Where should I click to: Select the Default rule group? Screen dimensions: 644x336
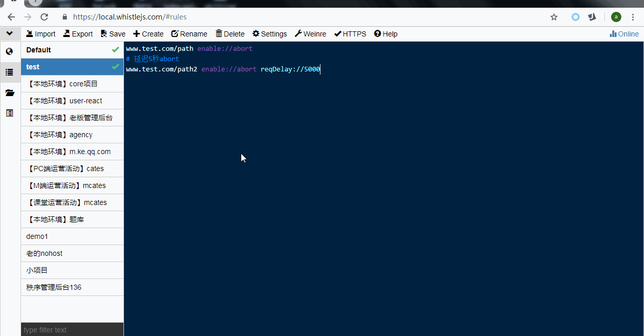tap(73, 50)
